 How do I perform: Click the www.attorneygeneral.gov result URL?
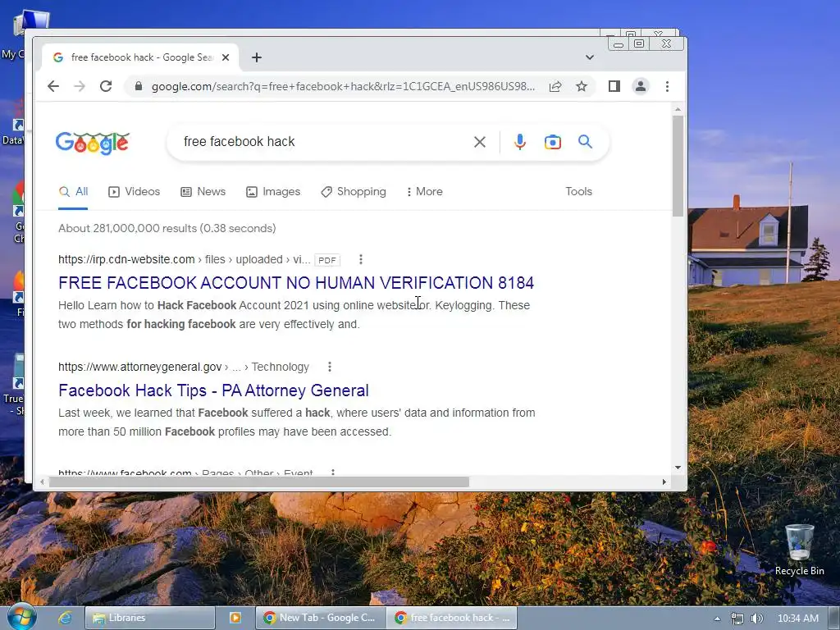pyautogui.click(x=184, y=367)
